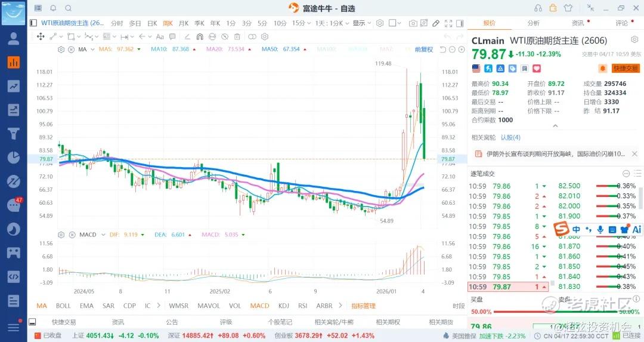Click Sogou IME 中 language indicator
This screenshot has width=644, height=342.
(576, 229)
